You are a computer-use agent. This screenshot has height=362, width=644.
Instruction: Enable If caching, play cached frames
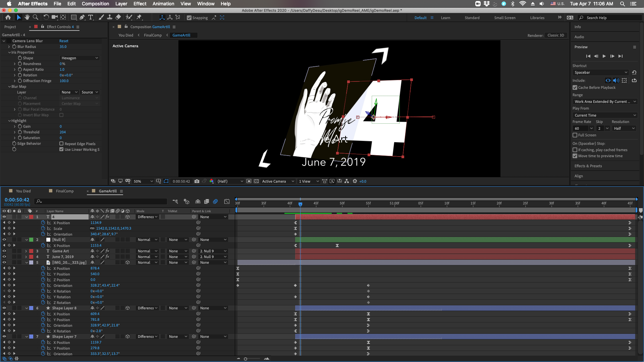tap(575, 150)
